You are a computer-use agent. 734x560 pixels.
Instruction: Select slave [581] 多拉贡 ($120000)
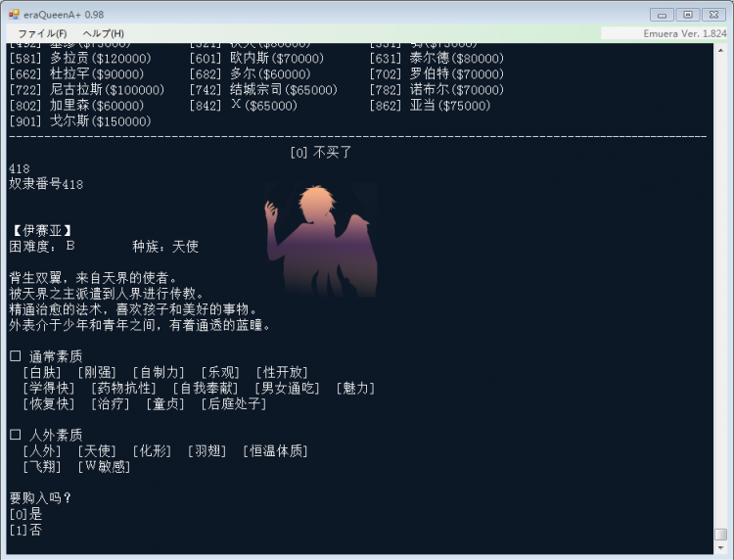click(80, 59)
